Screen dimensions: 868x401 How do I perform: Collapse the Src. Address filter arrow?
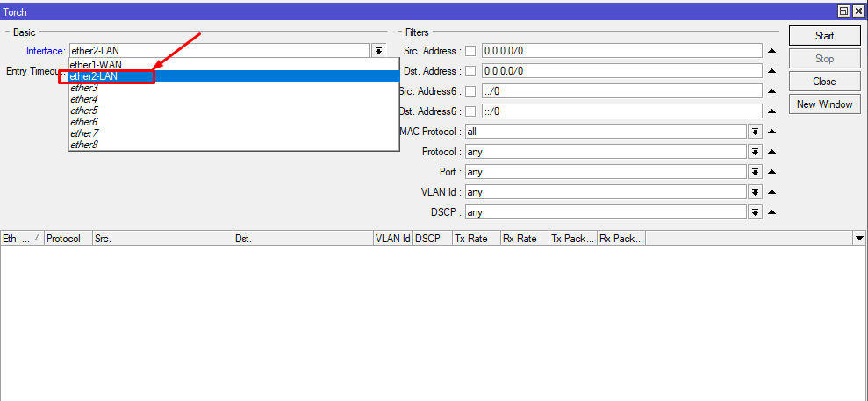(772, 51)
